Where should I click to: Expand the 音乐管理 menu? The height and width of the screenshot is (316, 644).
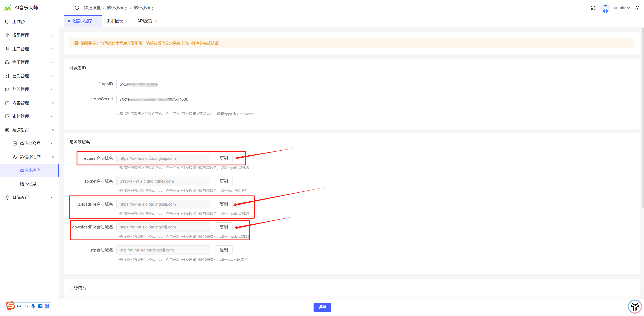point(52,62)
